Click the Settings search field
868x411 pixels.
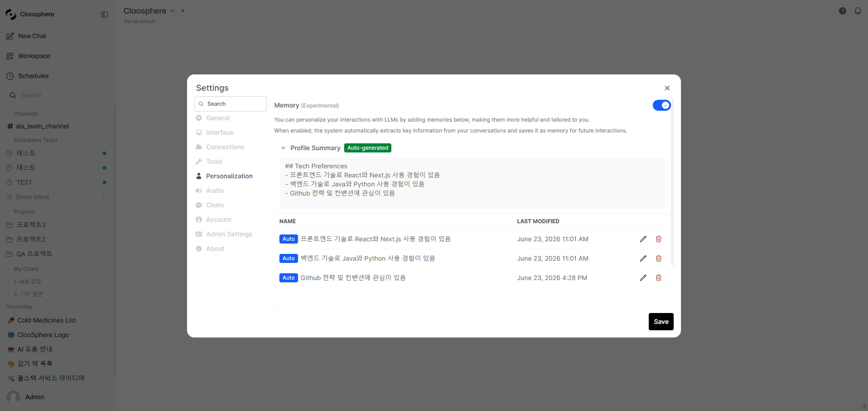click(230, 104)
